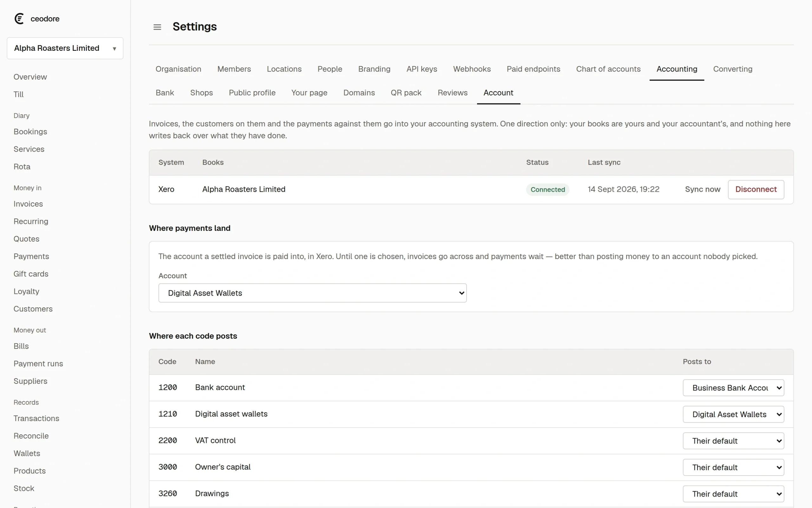The height and width of the screenshot is (508, 812).
Task: Open Recurring in the sidebar
Action: tap(31, 221)
